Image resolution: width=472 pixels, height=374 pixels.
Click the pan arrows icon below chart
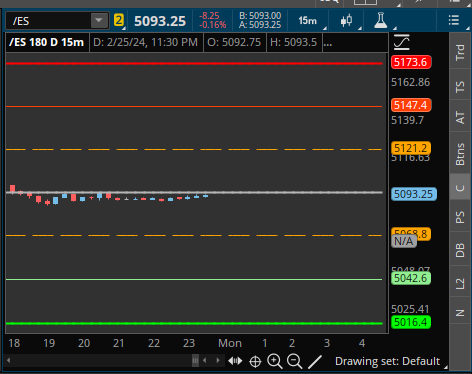[x=235, y=361]
